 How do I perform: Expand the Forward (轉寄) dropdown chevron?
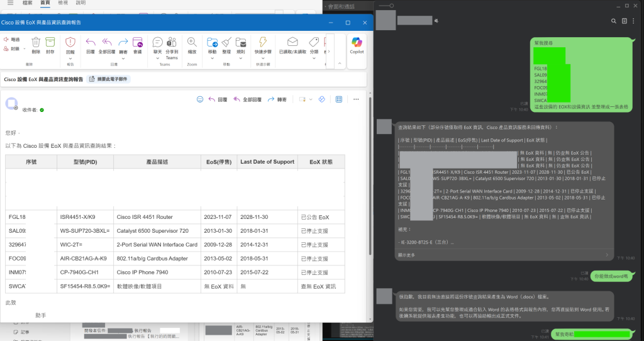(x=123, y=59)
